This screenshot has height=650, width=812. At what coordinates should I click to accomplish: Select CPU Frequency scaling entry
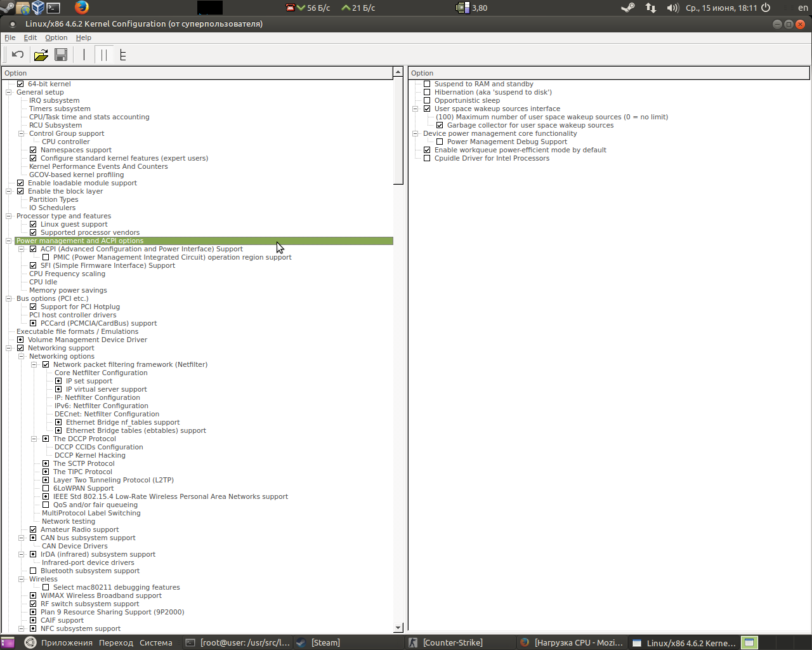tap(67, 274)
